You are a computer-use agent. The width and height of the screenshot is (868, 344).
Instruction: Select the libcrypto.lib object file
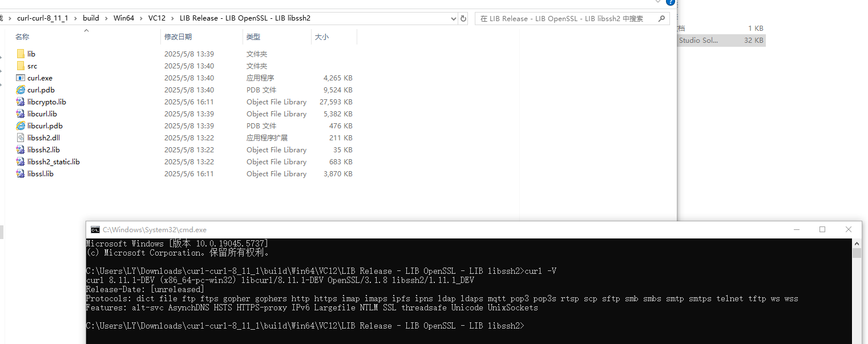[x=46, y=102]
